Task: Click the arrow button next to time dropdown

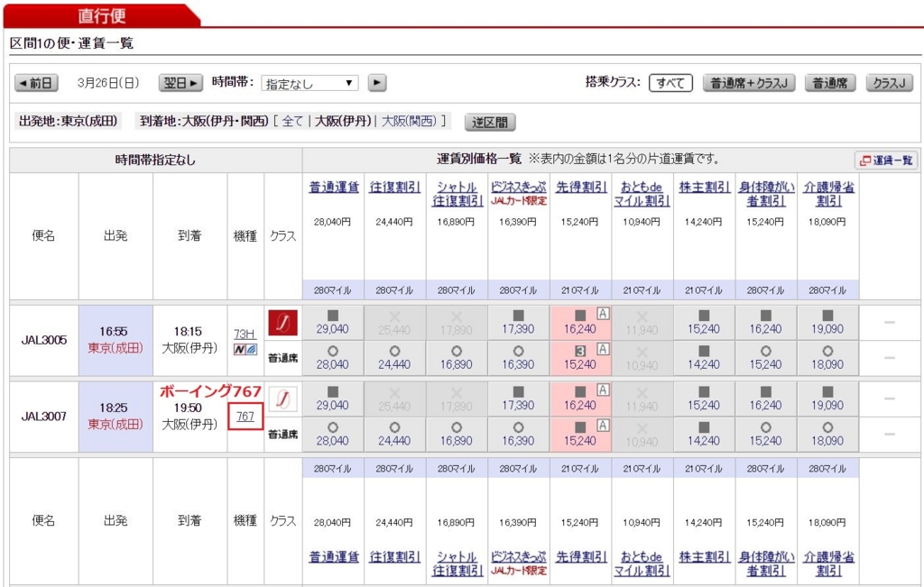Action: point(377,82)
